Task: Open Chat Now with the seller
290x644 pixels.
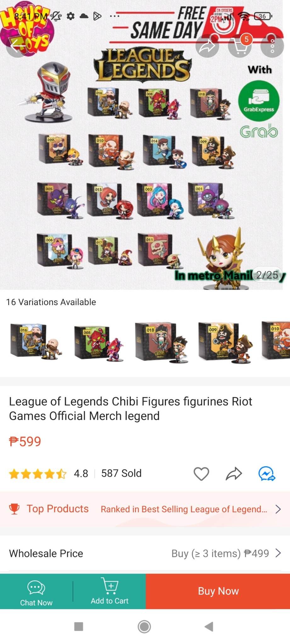Action: [36, 591]
